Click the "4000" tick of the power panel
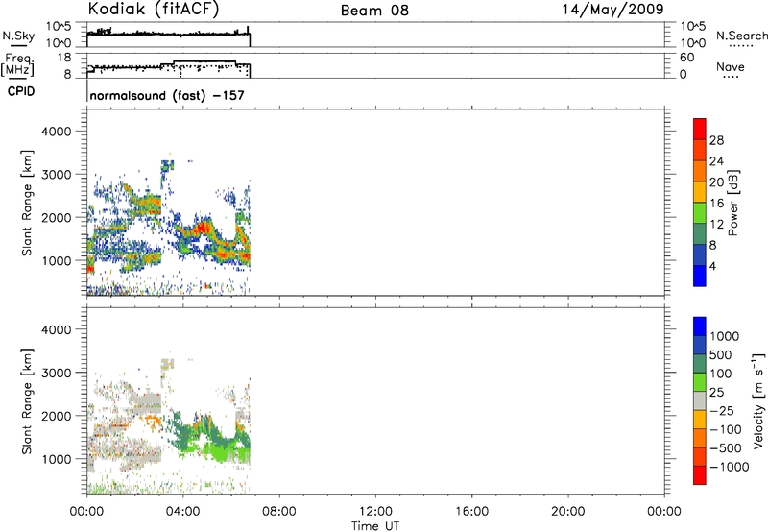The image size is (768, 532). [56, 132]
